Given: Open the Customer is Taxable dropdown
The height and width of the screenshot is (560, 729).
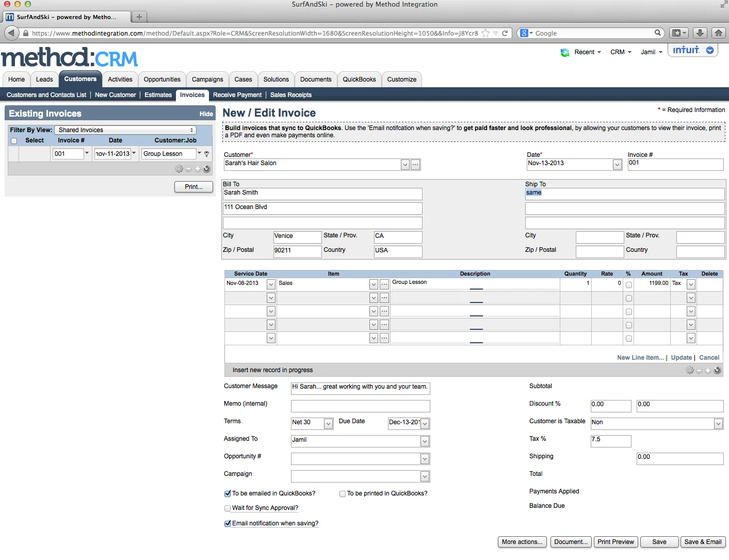Looking at the screenshot, I should coord(718,424).
